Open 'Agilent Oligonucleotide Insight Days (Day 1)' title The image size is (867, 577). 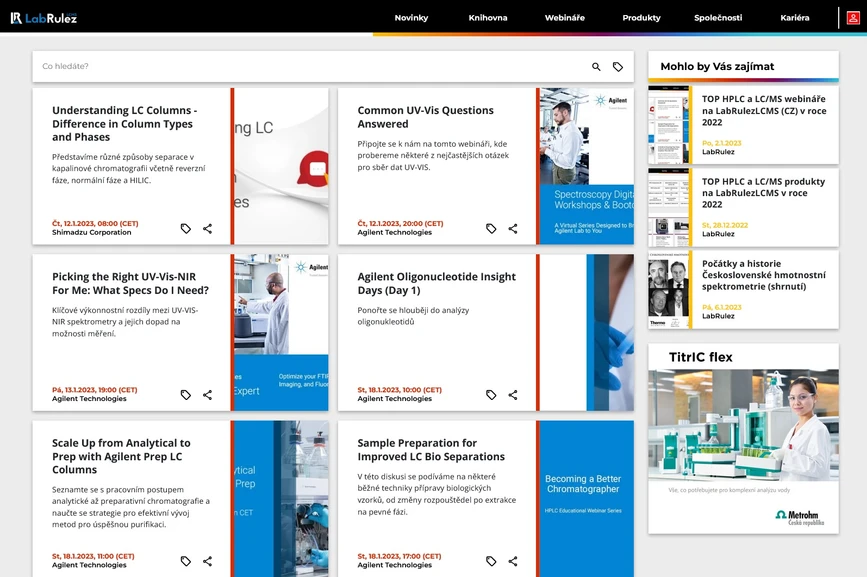coord(436,283)
